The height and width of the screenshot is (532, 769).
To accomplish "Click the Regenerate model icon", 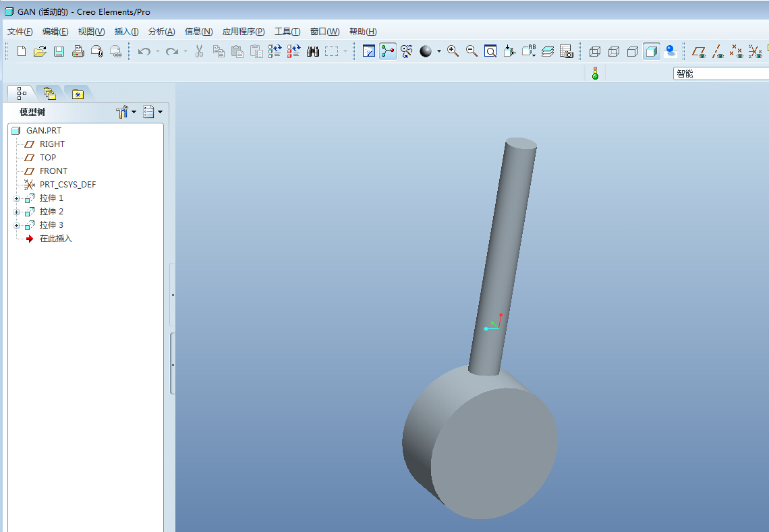I will pyautogui.click(x=275, y=51).
